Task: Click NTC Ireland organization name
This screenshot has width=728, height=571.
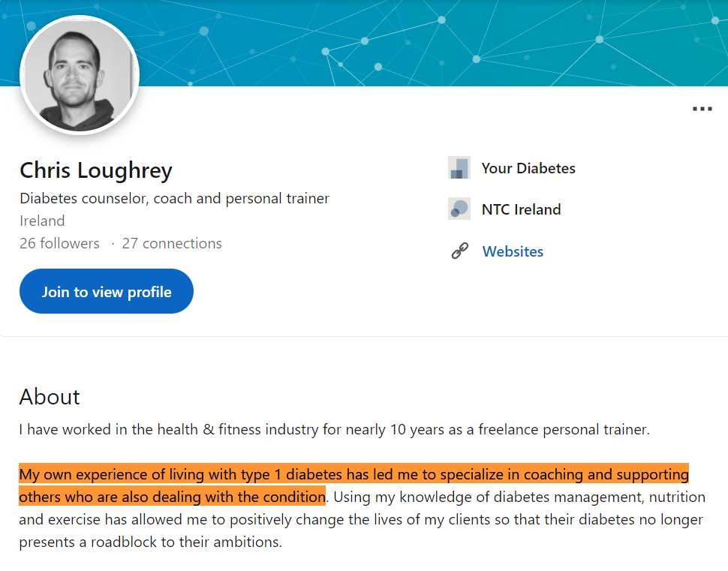Action: pyautogui.click(x=521, y=209)
